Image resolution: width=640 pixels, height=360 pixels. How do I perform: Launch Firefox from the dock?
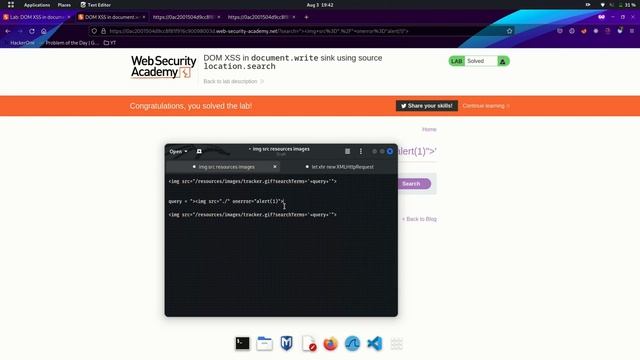(x=331, y=343)
